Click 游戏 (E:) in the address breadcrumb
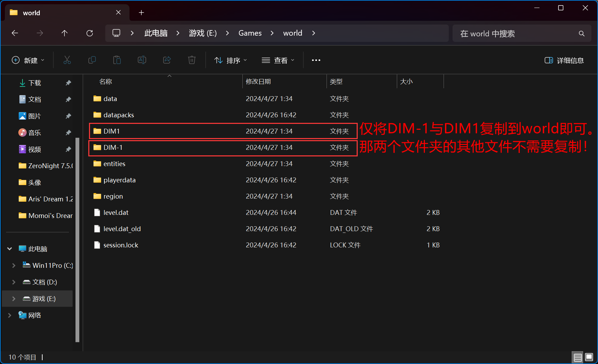Viewport: 598px width, 364px height. click(x=203, y=33)
